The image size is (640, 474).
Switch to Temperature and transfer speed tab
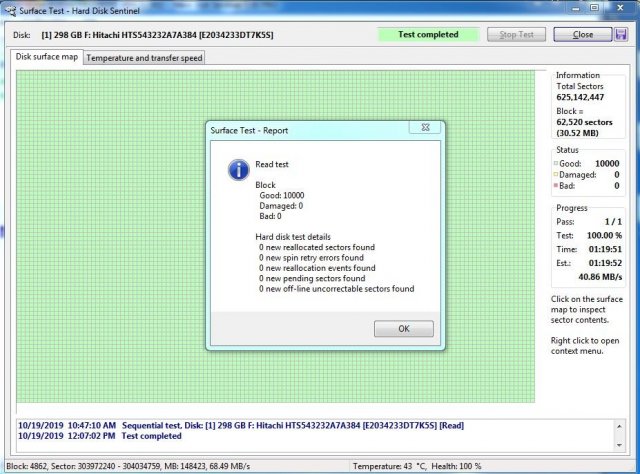pyautogui.click(x=144, y=58)
